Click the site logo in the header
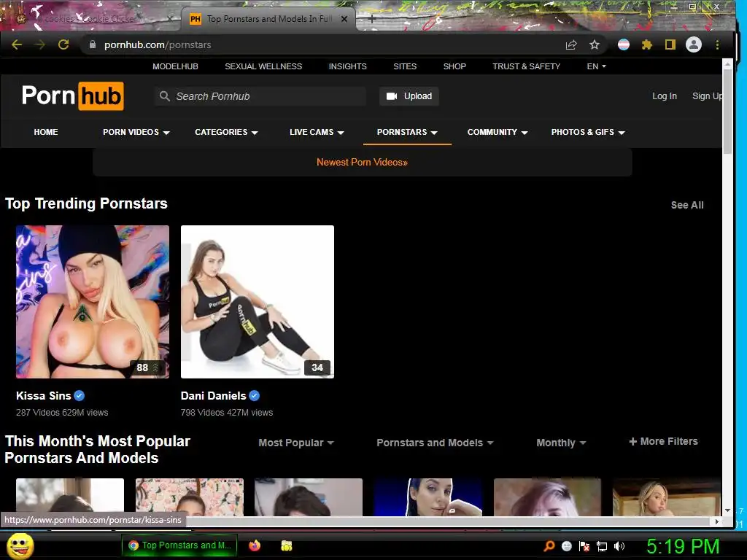 pyautogui.click(x=72, y=96)
